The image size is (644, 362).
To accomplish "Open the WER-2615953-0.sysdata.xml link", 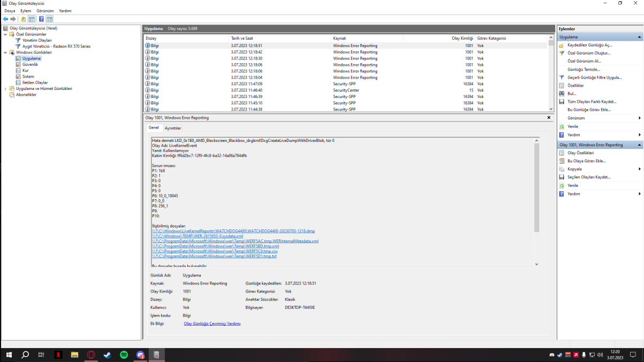I will click(197, 236).
